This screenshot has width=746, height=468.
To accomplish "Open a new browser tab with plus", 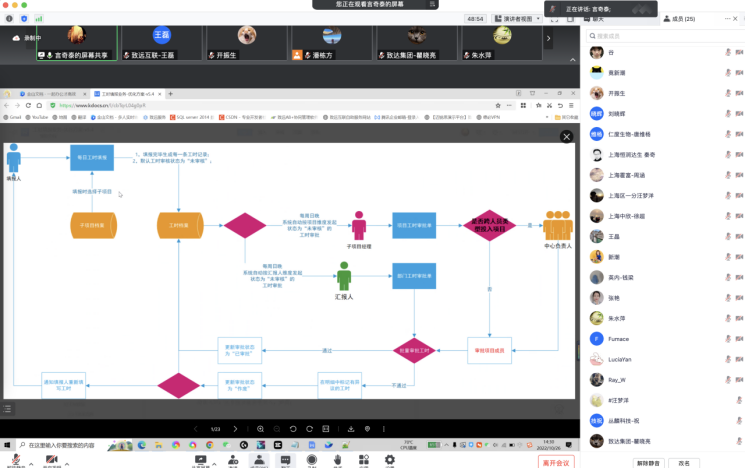I will click(170, 94).
